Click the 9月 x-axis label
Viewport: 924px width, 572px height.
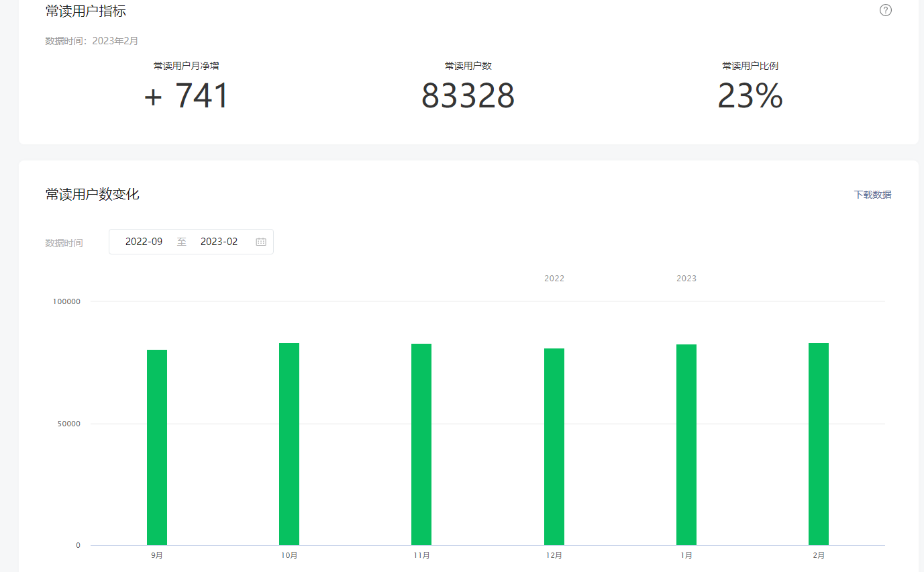[x=157, y=555]
